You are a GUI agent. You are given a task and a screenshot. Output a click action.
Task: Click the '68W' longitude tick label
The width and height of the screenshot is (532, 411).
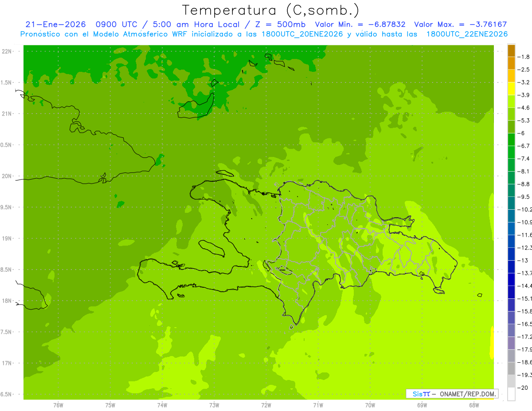[x=474, y=405]
